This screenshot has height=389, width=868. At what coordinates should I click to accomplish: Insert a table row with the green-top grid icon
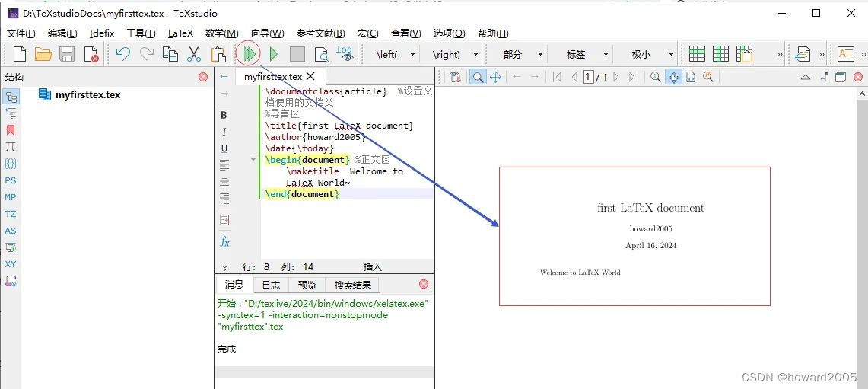coord(697,54)
